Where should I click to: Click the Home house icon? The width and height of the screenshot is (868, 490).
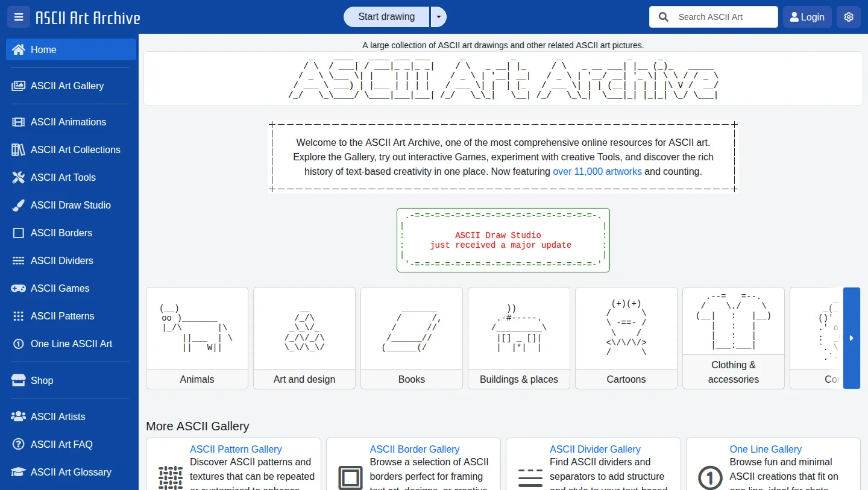19,49
